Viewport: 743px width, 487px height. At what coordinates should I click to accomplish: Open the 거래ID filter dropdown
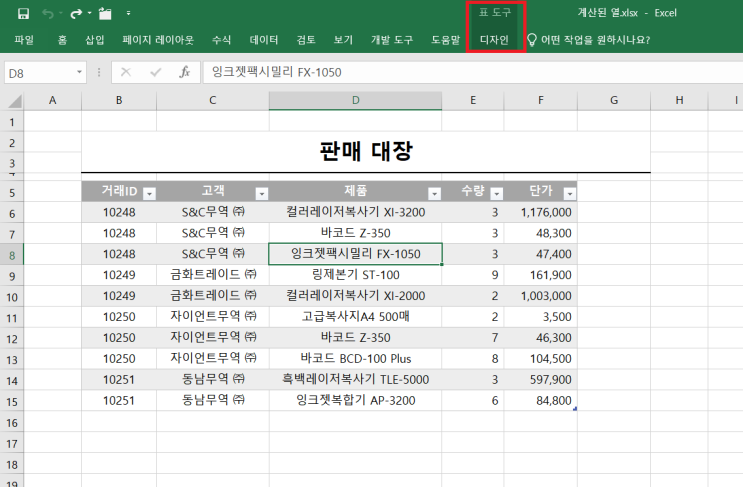tap(149, 193)
